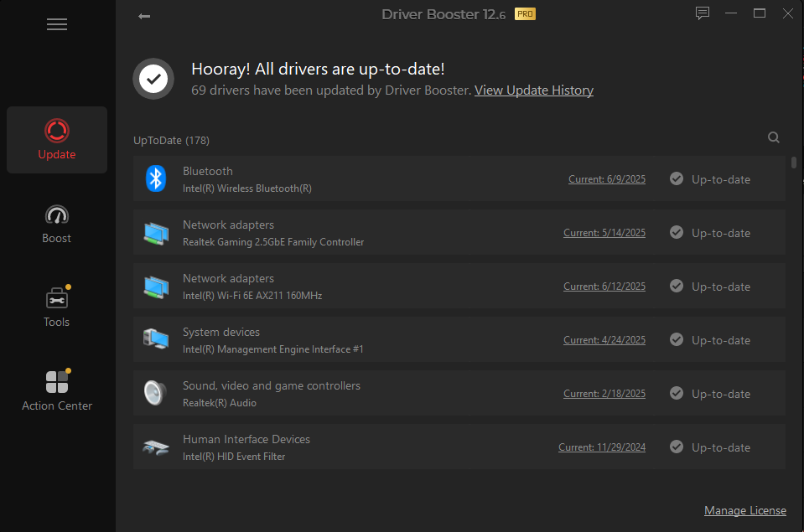Viewport: 804px width, 532px height.
Task: Select Intel(R) Wireless Bluetooth(R) text
Action: pyautogui.click(x=247, y=189)
